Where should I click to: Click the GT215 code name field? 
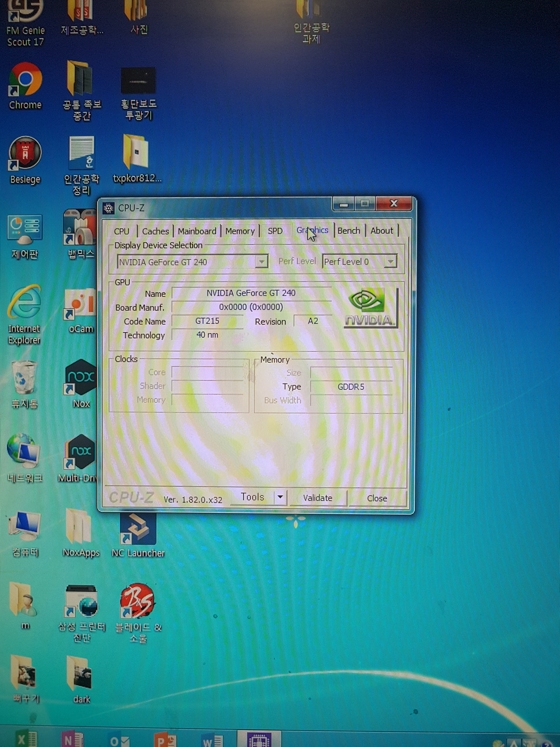(x=207, y=321)
